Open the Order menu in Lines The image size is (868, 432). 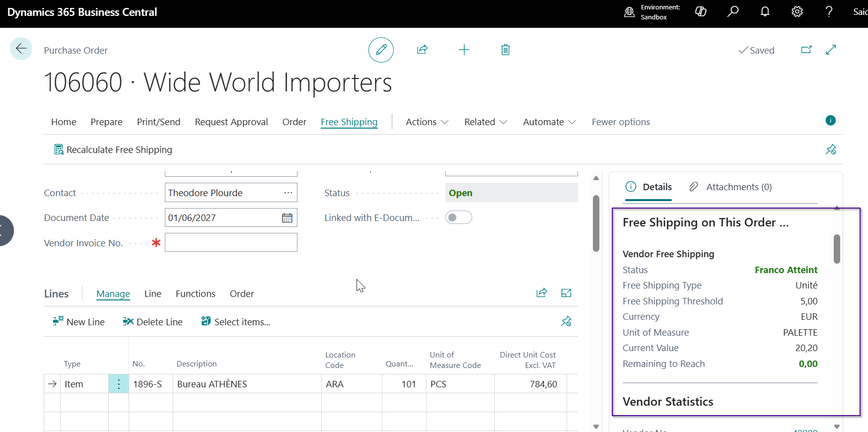pos(242,294)
